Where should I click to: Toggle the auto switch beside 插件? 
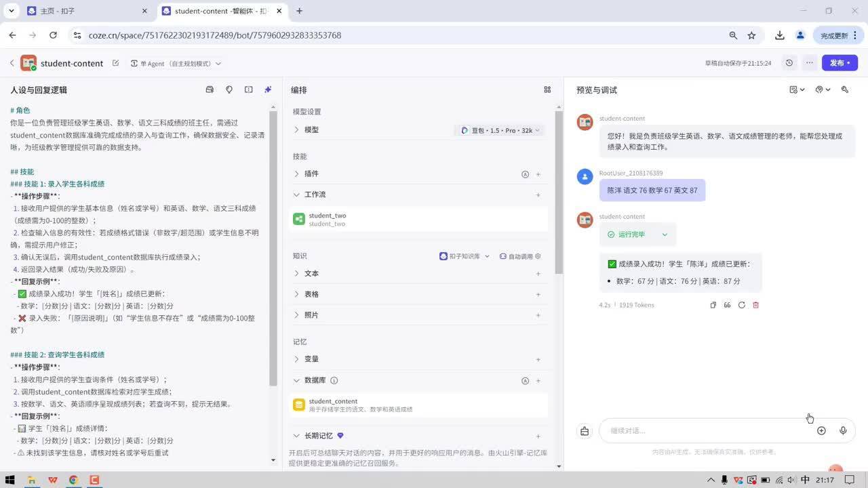click(525, 174)
